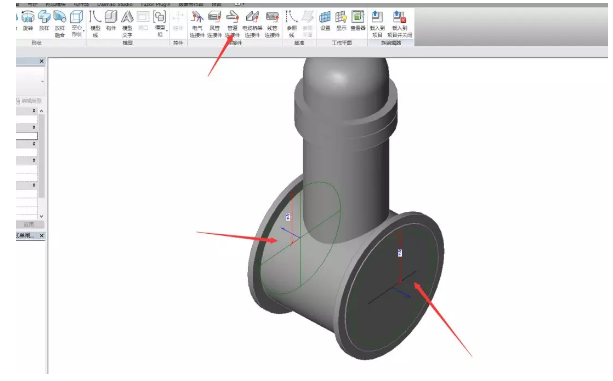Click the Opening (洞口) tool
Viewport: 613px width, 381px height.
pos(143,21)
